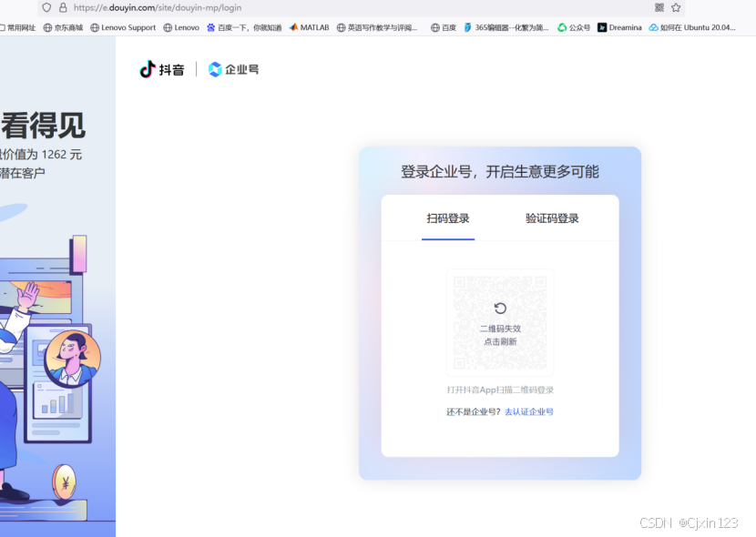Open the 常用网址 bookmark folder
This screenshot has width=756, height=537.
(x=18, y=27)
